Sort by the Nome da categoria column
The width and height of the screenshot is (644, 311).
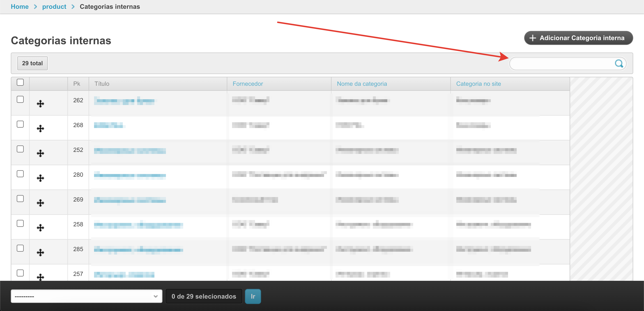[362, 84]
